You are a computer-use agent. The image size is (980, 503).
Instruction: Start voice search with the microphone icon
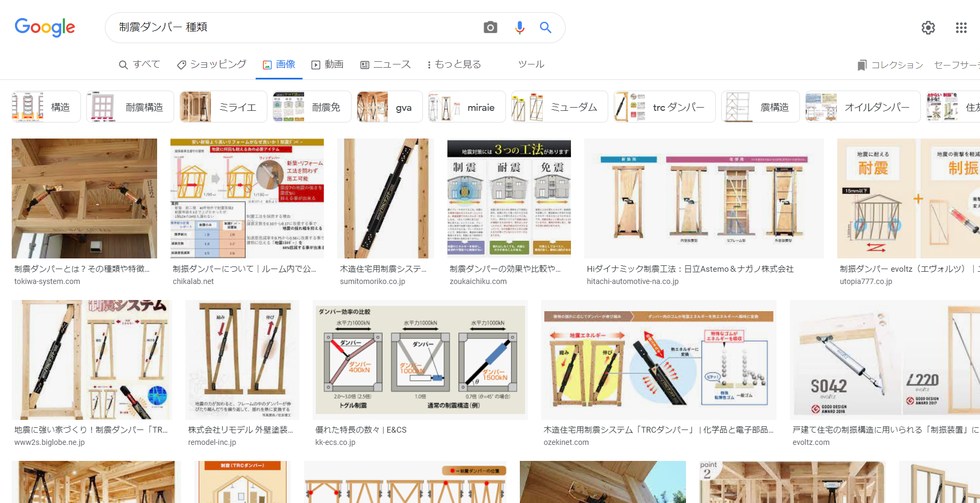pos(520,27)
